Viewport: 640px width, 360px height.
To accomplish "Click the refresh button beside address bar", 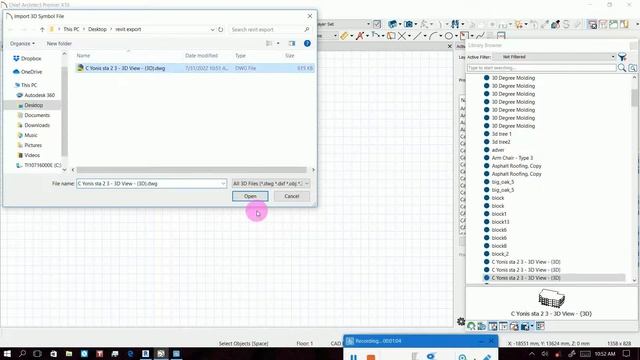I will (x=220, y=29).
